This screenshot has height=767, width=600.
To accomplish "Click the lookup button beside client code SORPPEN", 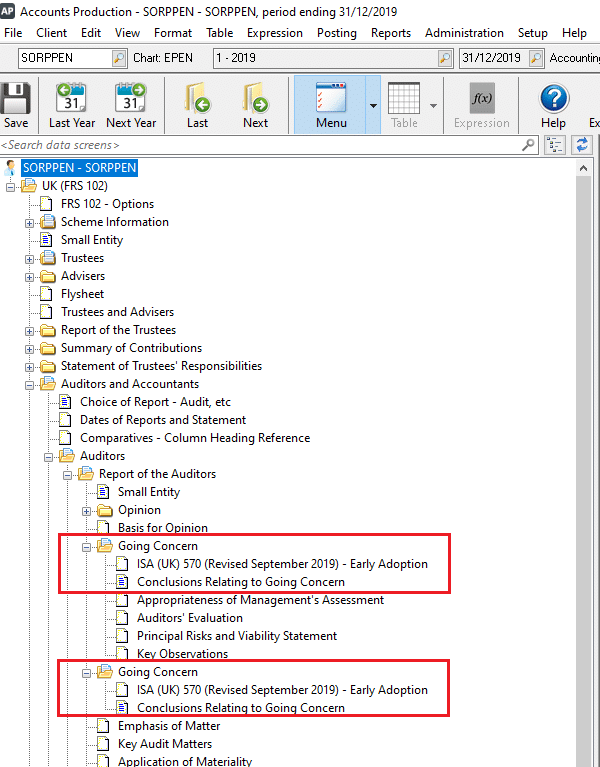I will pyautogui.click(x=119, y=58).
